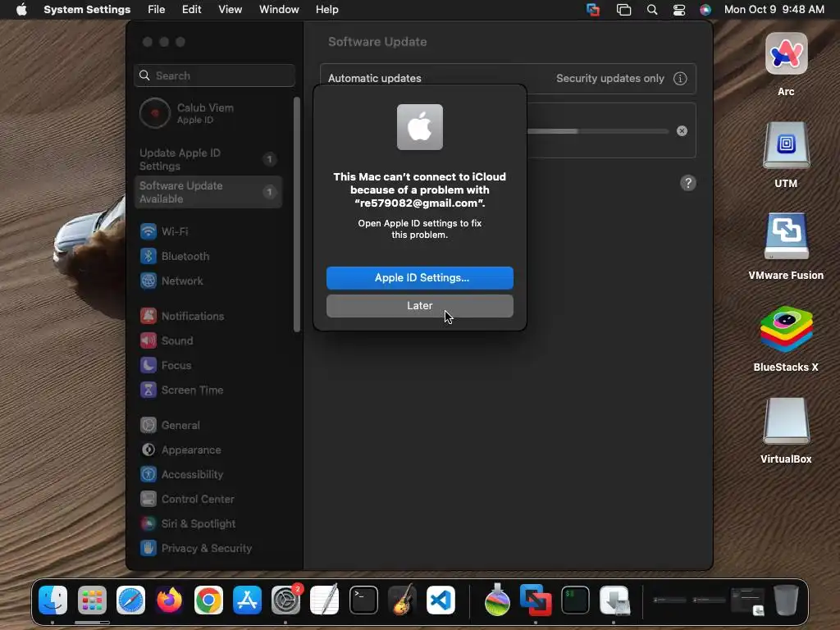Open the Trash in the Dock
The width and height of the screenshot is (840, 630).
click(786, 600)
